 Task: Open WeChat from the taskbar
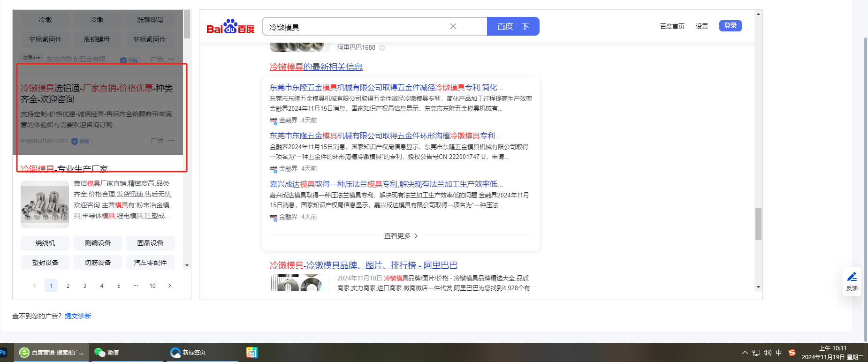[x=107, y=353]
